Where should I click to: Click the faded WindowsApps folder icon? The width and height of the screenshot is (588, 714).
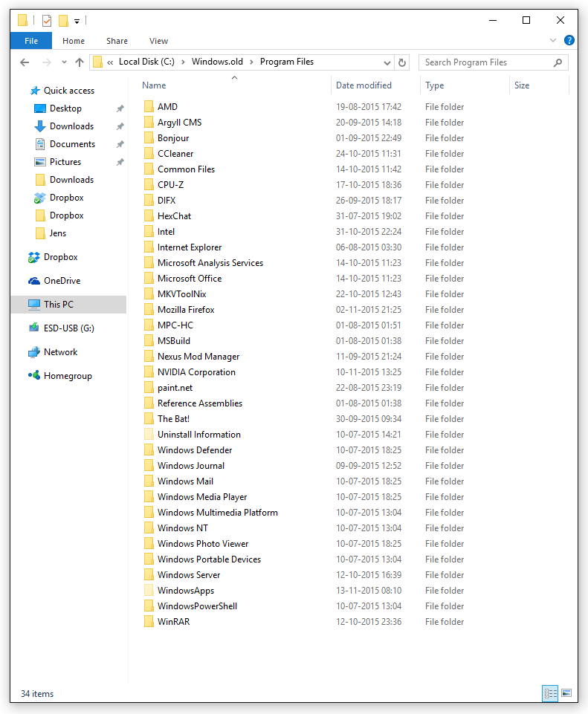(x=149, y=590)
